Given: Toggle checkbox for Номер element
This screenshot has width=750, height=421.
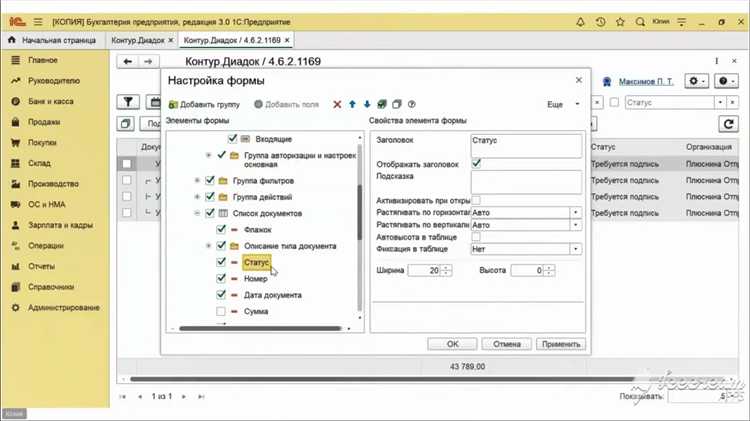Looking at the screenshot, I should click(x=221, y=278).
